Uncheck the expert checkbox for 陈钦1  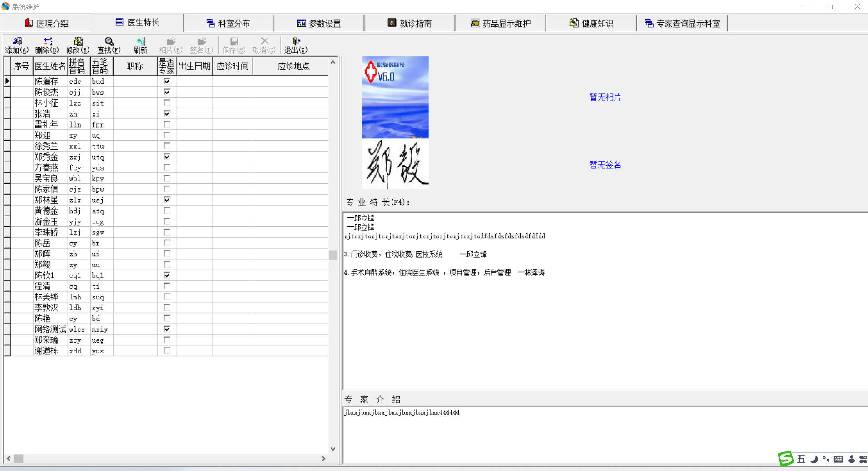click(x=167, y=275)
